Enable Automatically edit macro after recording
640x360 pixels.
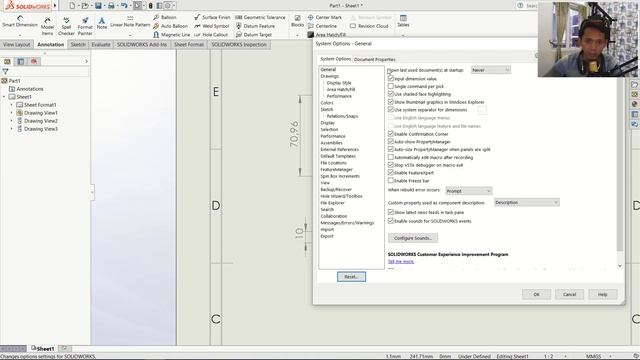pyautogui.click(x=391, y=157)
